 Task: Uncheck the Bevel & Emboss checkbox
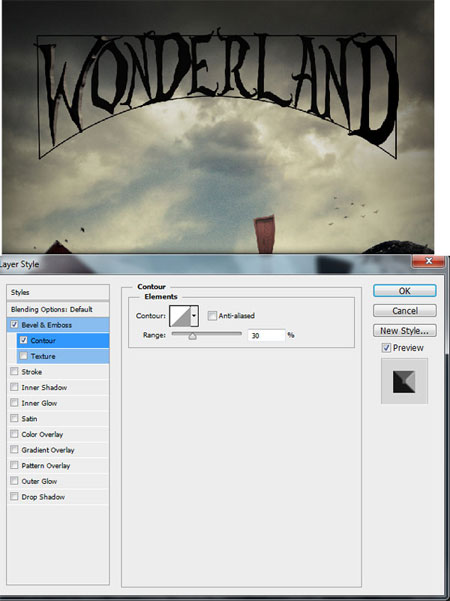click(14, 325)
